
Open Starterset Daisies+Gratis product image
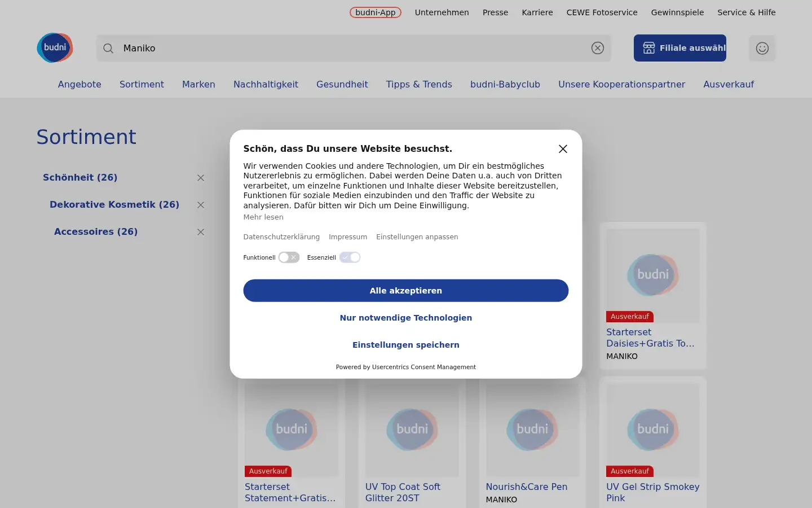pyautogui.click(x=653, y=275)
